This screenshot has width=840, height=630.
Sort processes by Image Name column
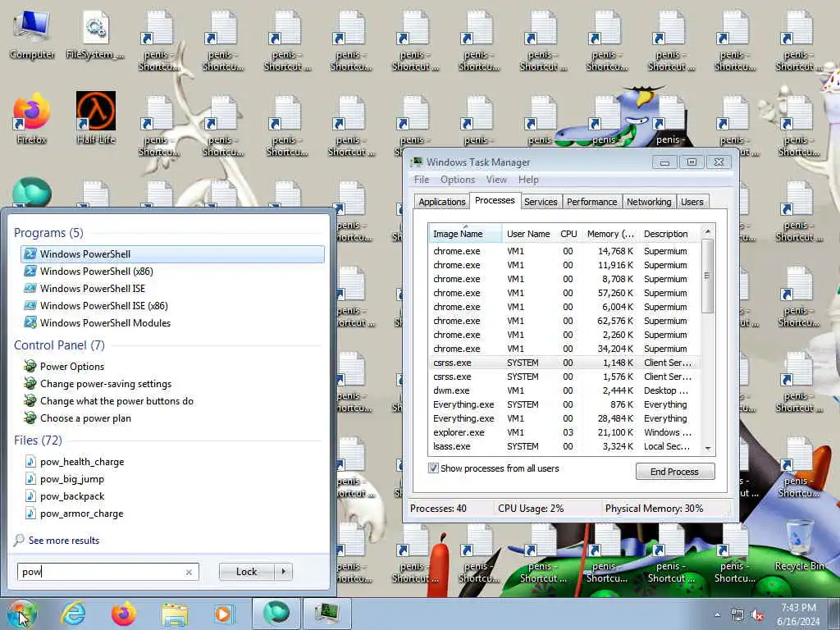[465, 234]
